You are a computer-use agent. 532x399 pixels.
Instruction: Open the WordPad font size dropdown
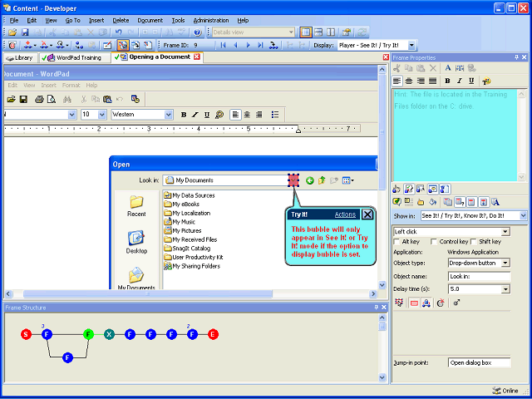coord(102,115)
